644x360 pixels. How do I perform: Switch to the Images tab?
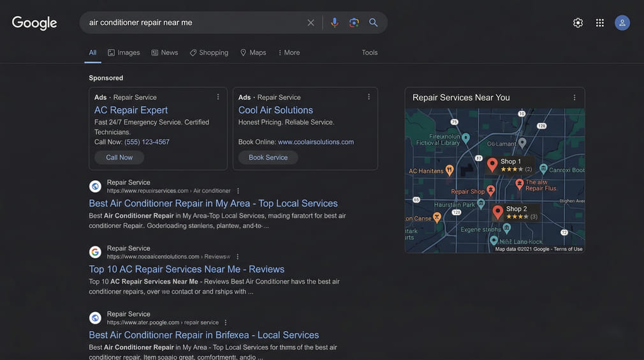pyautogui.click(x=124, y=52)
